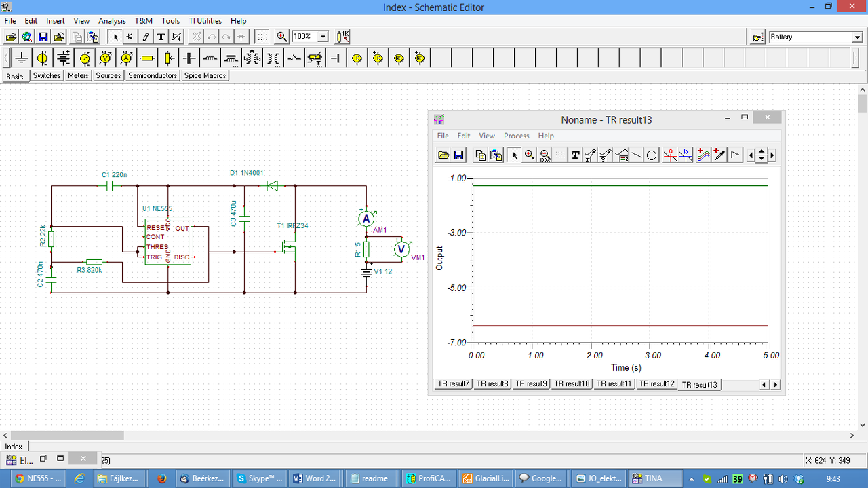
Task: Pick the resistor component from toolbar
Action: (x=148, y=58)
